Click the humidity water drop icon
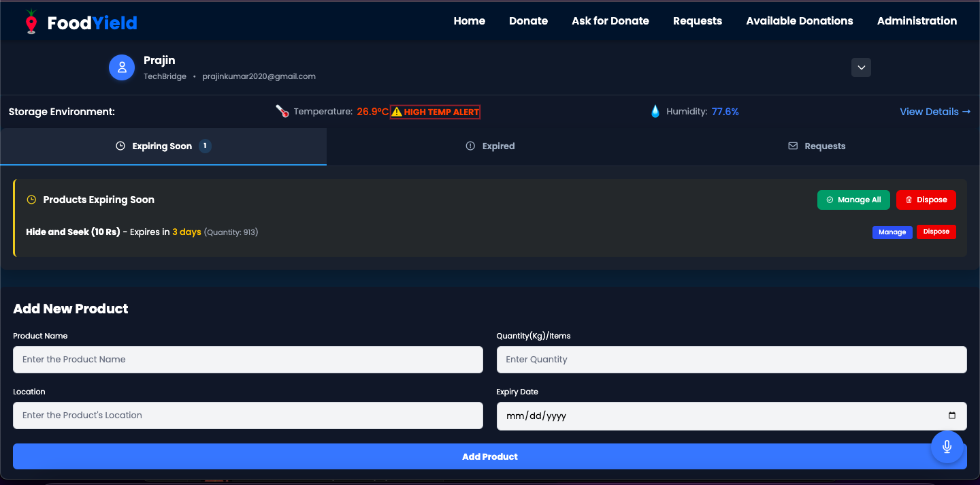This screenshot has height=485, width=980. tap(655, 112)
